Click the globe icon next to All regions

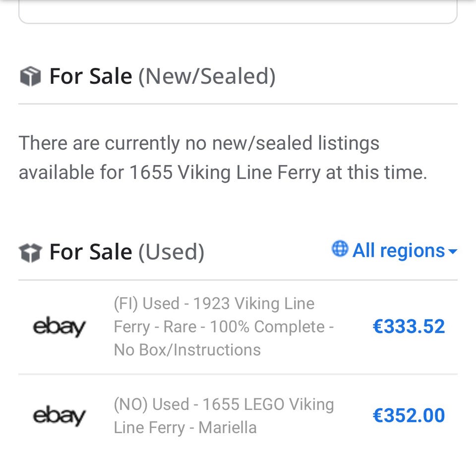(x=340, y=249)
